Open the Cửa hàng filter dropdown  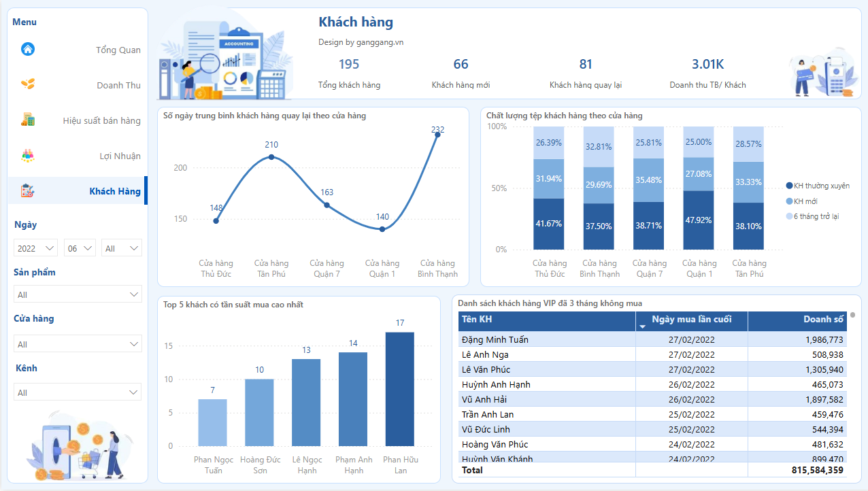(78, 344)
